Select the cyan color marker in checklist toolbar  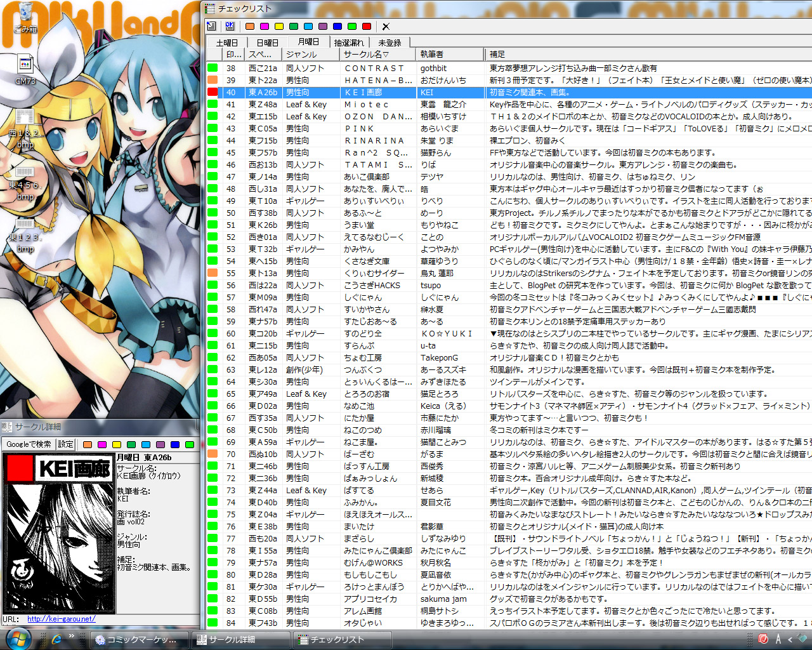pyautogui.click(x=308, y=26)
